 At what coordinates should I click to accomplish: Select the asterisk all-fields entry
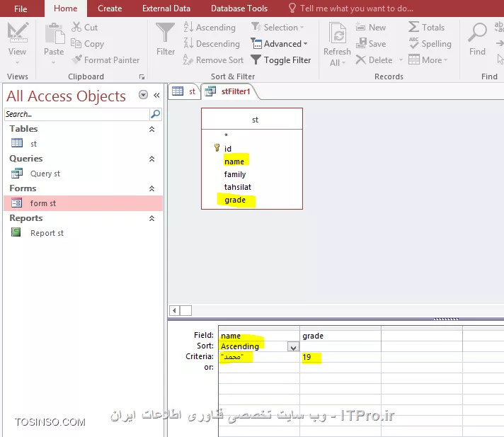point(227,135)
